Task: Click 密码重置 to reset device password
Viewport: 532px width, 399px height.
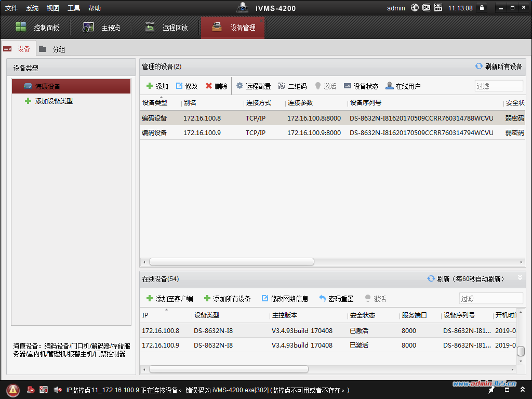Action: pyautogui.click(x=336, y=299)
